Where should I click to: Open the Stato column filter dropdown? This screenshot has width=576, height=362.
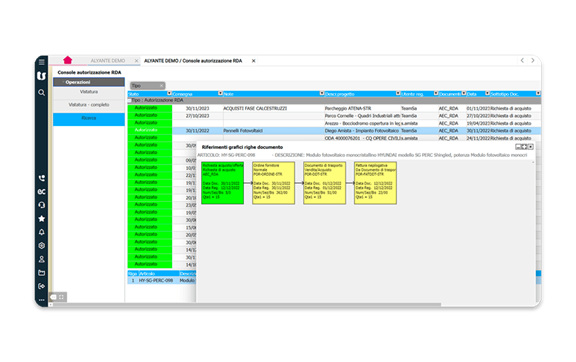tap(169, 93)
